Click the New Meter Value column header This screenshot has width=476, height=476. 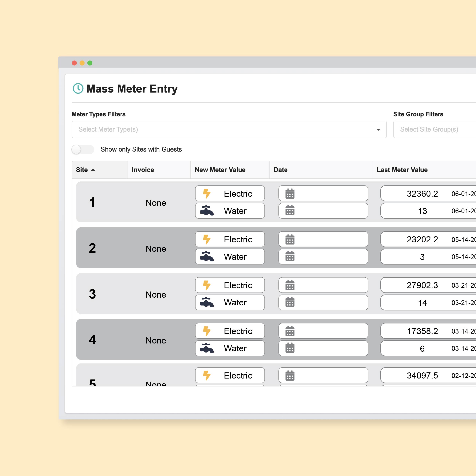click(x=220, y=170)
